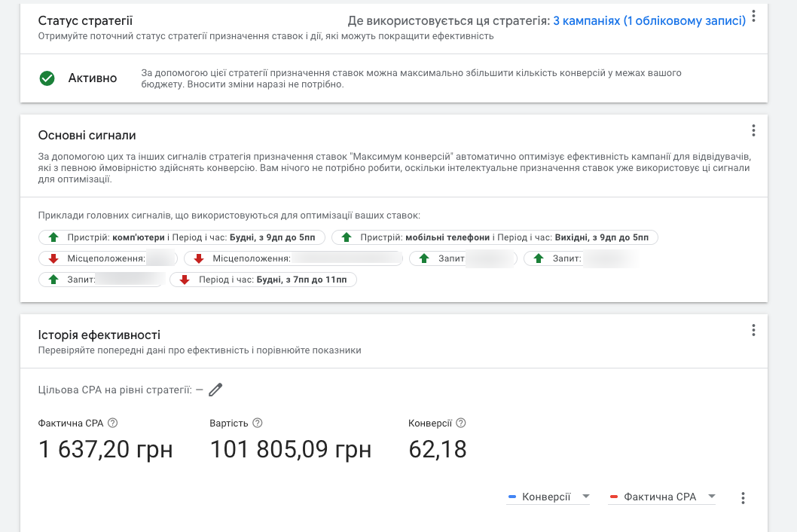Click the blue Конверсії legend color marker
The width and height of the screenshot is (797, 532).
[x=512, y=497]
